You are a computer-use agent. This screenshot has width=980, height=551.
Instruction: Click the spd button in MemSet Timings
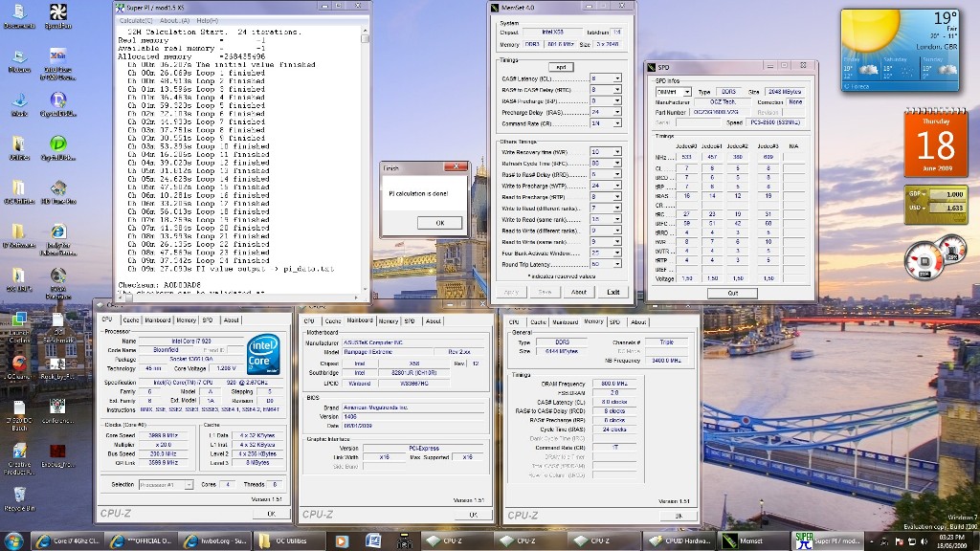pyautogui.click(x=561, y=67)
